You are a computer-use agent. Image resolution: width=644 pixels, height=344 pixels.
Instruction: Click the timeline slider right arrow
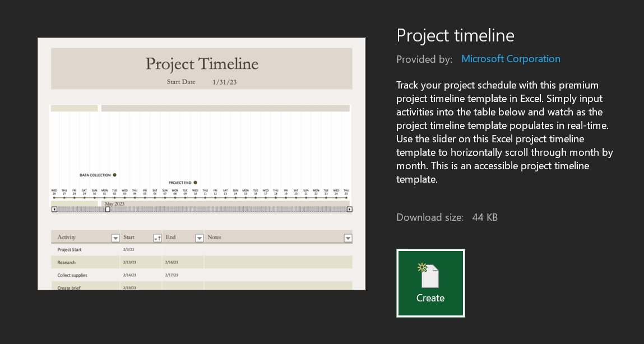click(350, 210)
